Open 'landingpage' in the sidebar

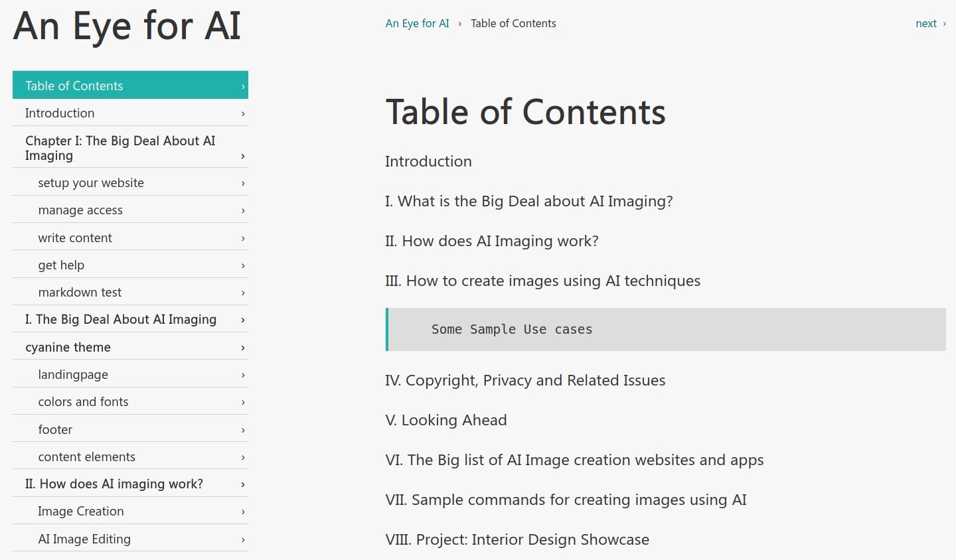click(130, 374)
